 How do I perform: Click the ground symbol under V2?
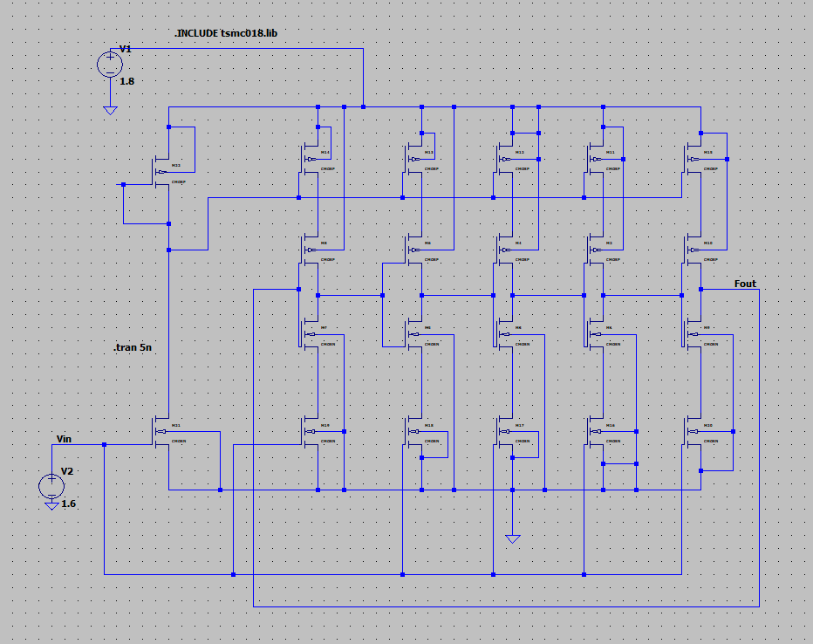point(51,505)
